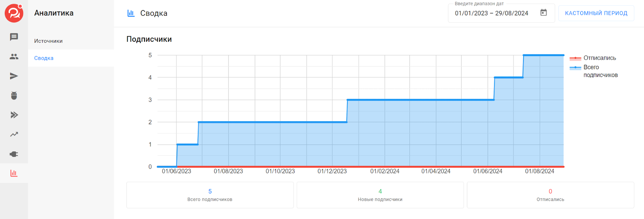Click the plug integrations icon
This screenshot has height=219, width=644.
click(x=14, y=154)
